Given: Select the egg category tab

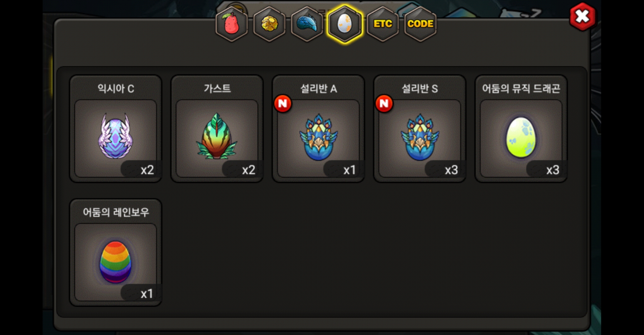Looking at the screenshot, I should 345,24.
